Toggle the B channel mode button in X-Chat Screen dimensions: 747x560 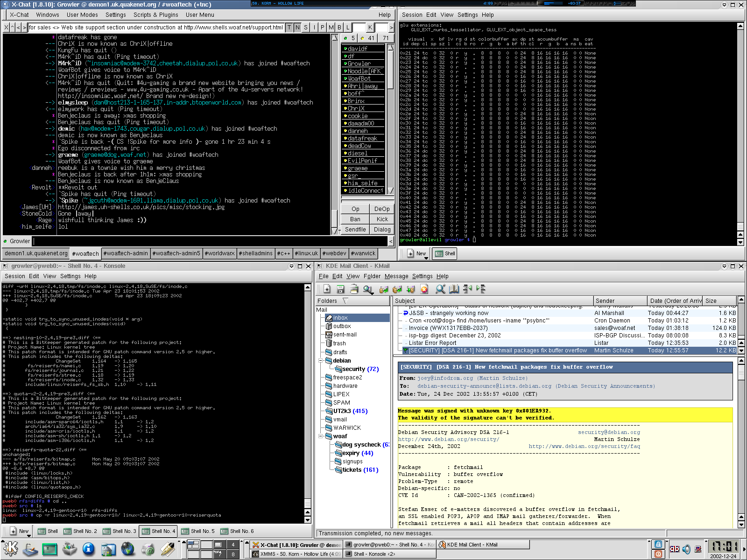click(x=340, y=28)
